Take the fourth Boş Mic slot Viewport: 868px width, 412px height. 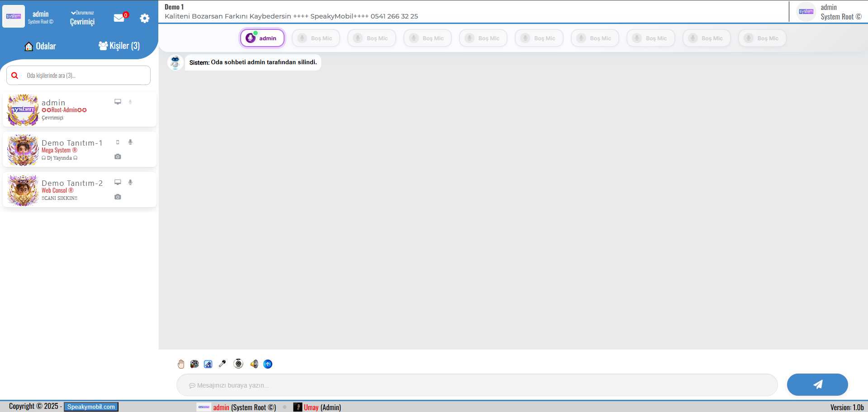(x=483, y=38)
